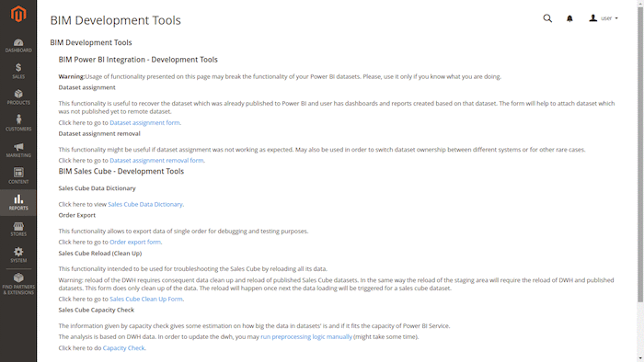Open the Content layout icon menu
Screen dimensions: 644x362
[x=18, y=175]
